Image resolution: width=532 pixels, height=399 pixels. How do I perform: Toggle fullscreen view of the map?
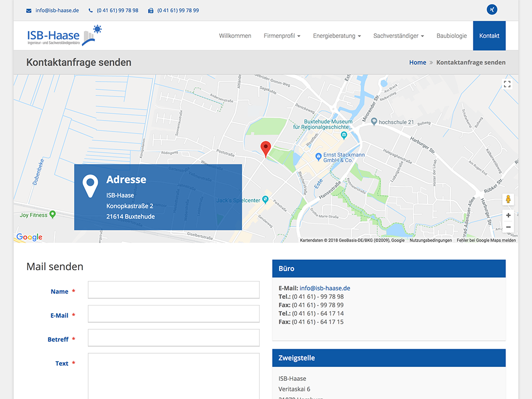pos(507,84)
